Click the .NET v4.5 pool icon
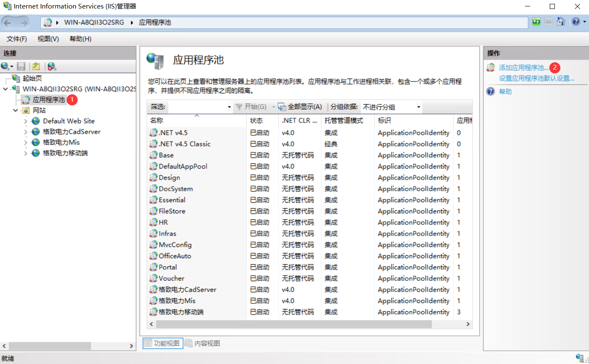The height and width of the screenshot is (364, 589). coord(154,133)
